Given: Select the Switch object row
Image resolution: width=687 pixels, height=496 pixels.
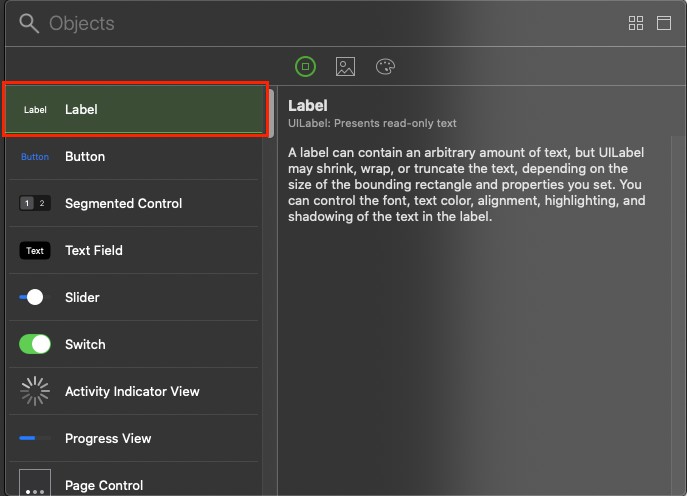Looking at the screenshot, I should pyautogui.click(x=134, y=344).
